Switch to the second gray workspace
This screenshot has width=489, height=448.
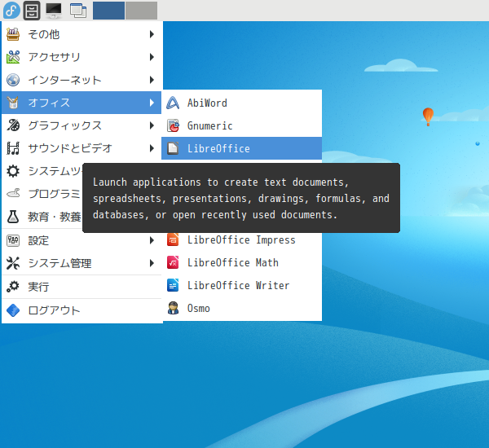pos(142,11)
